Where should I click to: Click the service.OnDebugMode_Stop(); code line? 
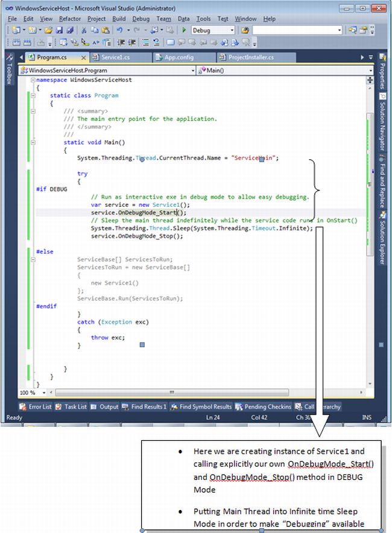click(x=137, y=236)
